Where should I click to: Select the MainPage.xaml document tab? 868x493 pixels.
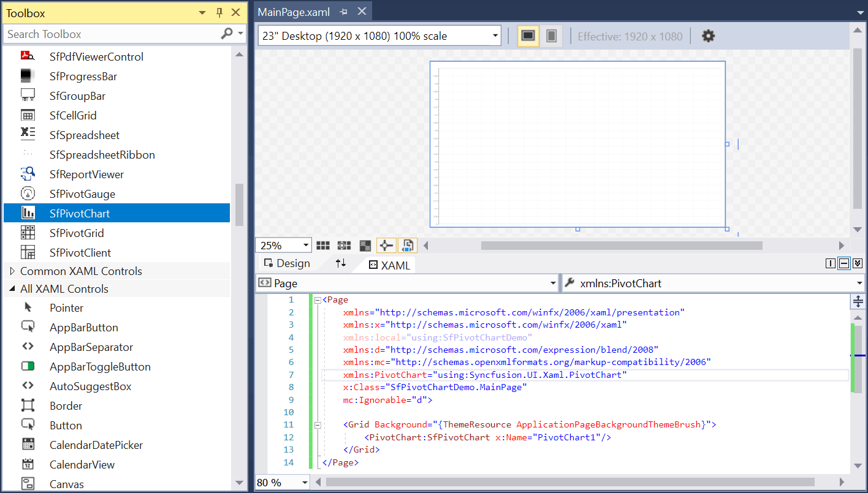(x=294, y=12)
